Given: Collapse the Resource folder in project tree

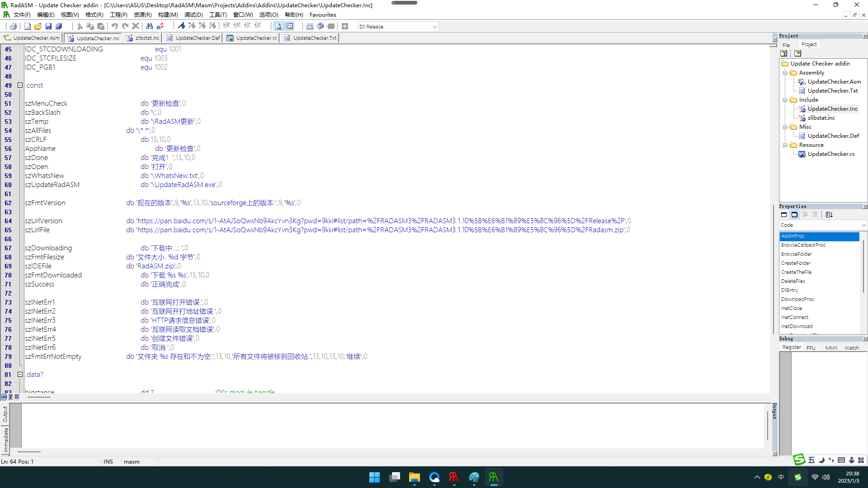Looking at the screenshot, I should 785,145.
